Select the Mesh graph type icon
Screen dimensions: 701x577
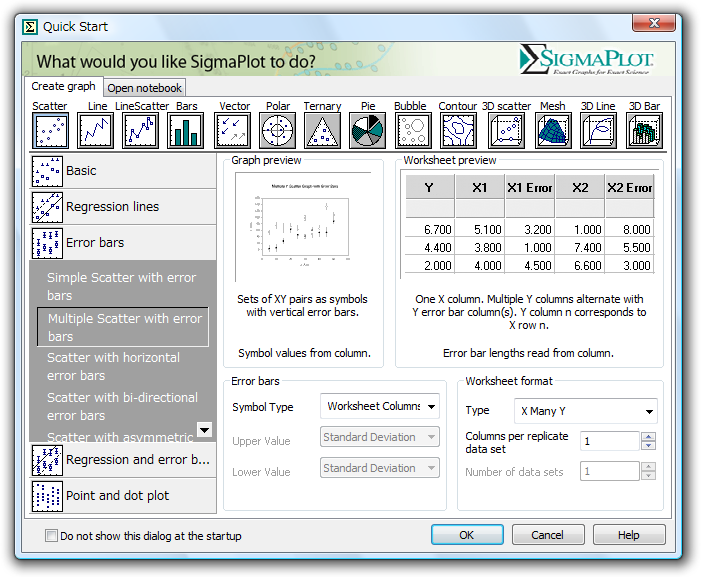(553, 131)
